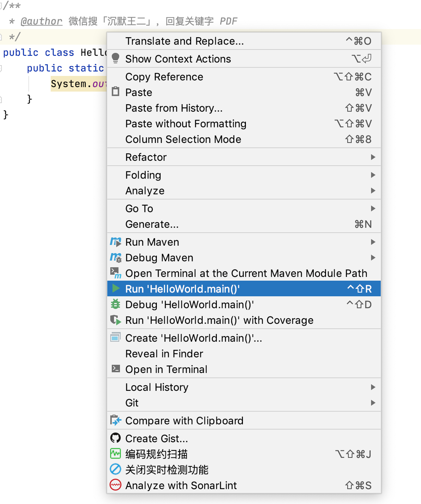Click the Show Context Actions lightbulb icon
The width and height of the screenshot is (421, 504).
coord(115,58)
